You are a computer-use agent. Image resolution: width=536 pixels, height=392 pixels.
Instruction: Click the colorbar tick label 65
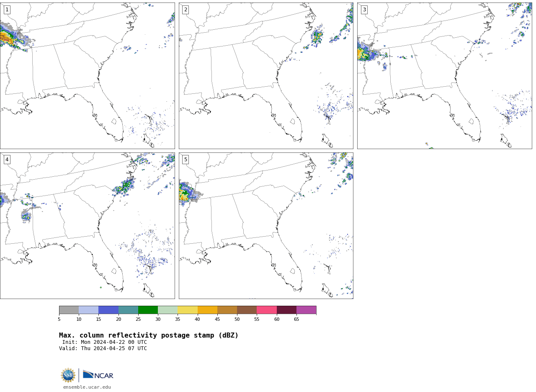tap(296, 320)
